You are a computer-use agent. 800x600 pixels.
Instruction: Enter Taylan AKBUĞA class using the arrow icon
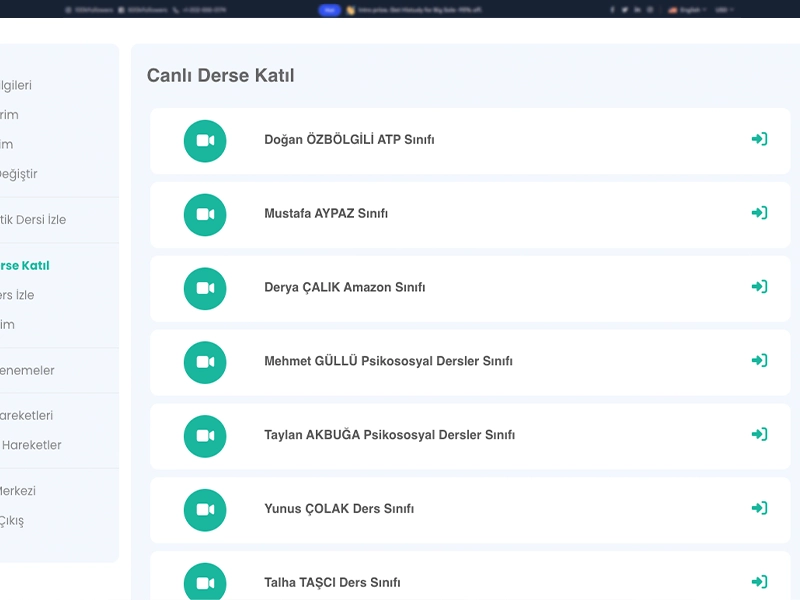[759, 434]
